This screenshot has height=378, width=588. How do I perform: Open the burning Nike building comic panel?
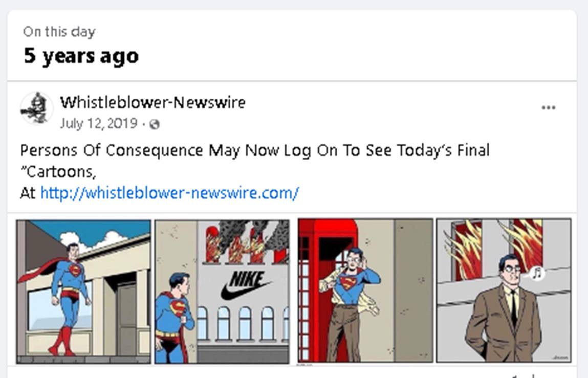pyautogui.click(x=223, y=292)
